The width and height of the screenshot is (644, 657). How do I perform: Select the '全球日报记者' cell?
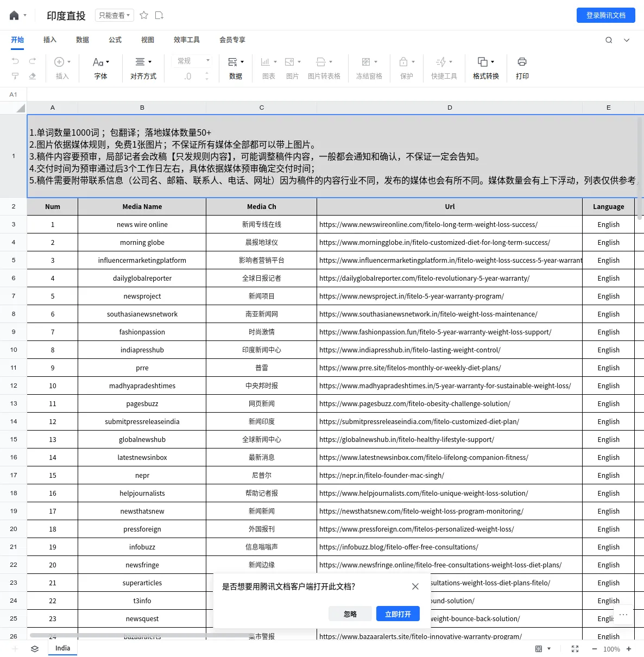(x=262, y=279)
